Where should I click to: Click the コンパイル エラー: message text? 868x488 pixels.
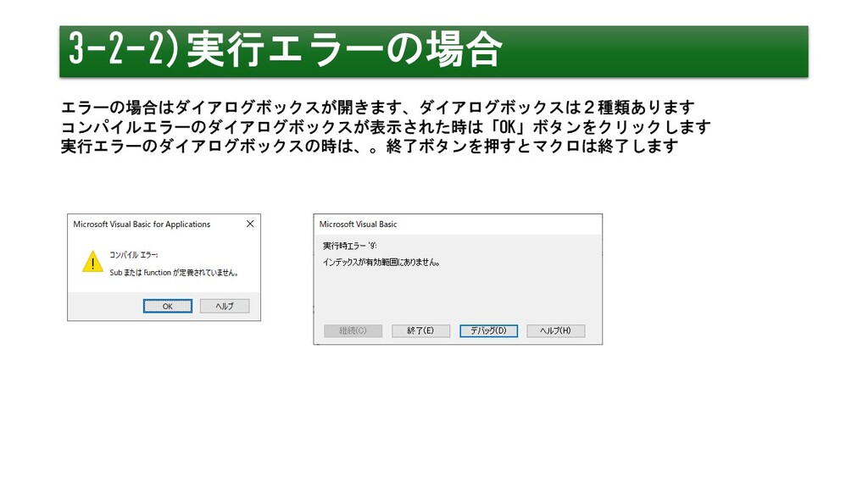[133, 254]
